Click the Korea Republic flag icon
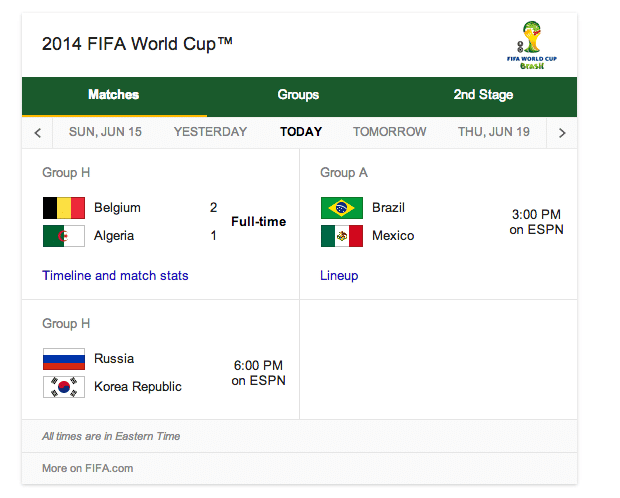 pos(64,386)
